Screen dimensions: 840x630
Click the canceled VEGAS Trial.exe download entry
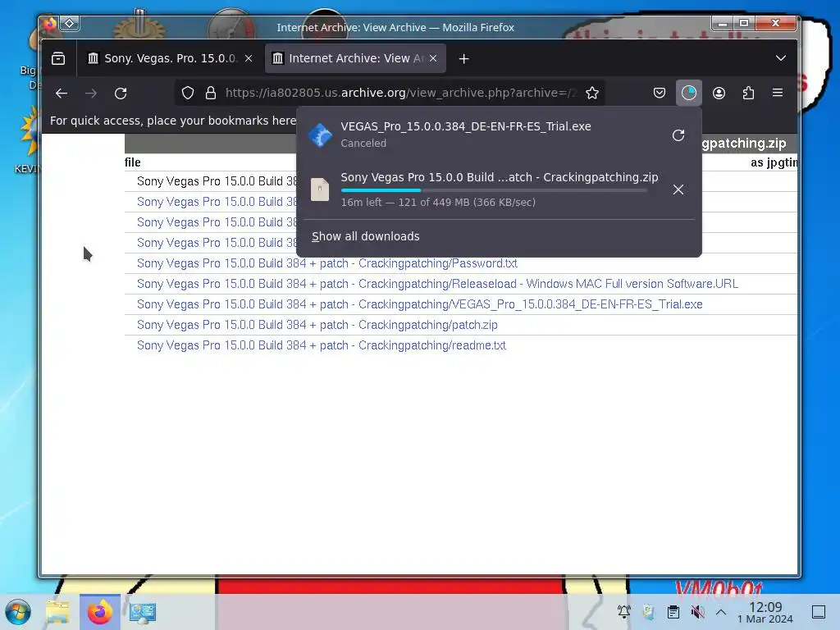(500, 135)
